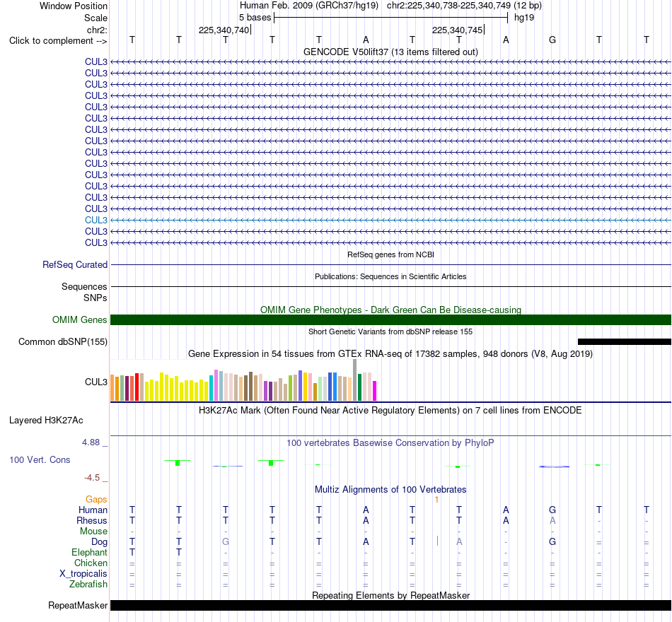
Task: Click the -4.5 PhyloP lower axis value
Action: 92,478
